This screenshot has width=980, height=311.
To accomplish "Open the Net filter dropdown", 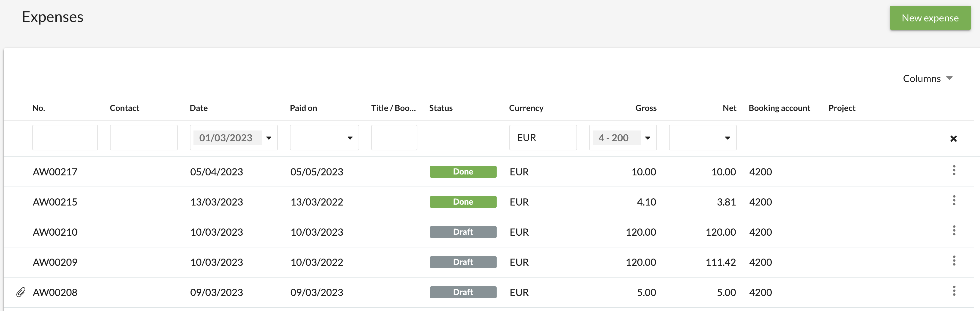I will tap(727, 138).
